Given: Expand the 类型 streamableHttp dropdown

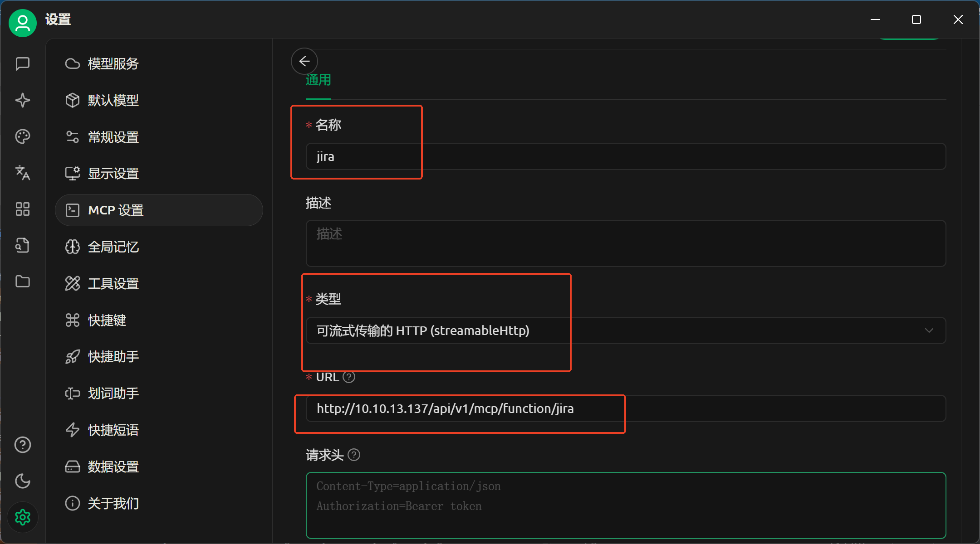Looking at the screenshot, I should [x=625, y=330].
